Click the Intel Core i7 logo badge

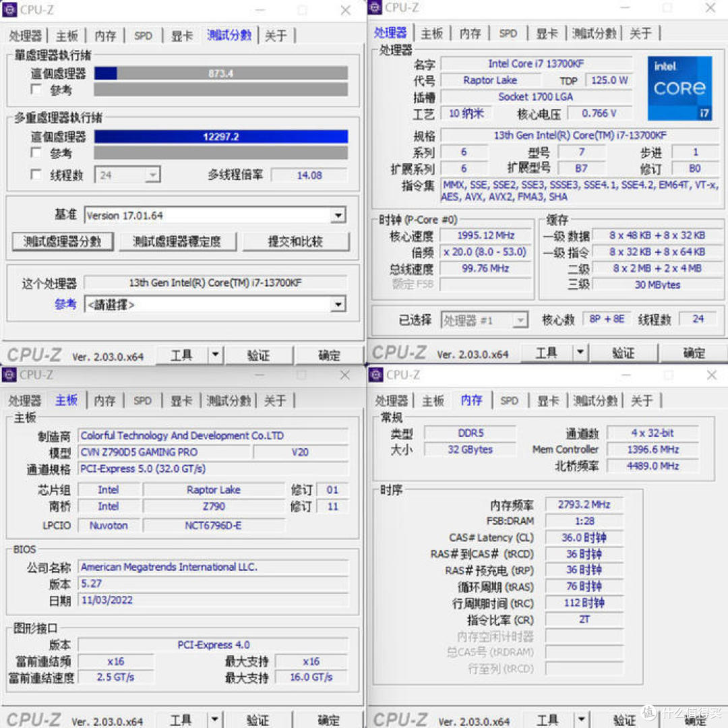[679, 88]
